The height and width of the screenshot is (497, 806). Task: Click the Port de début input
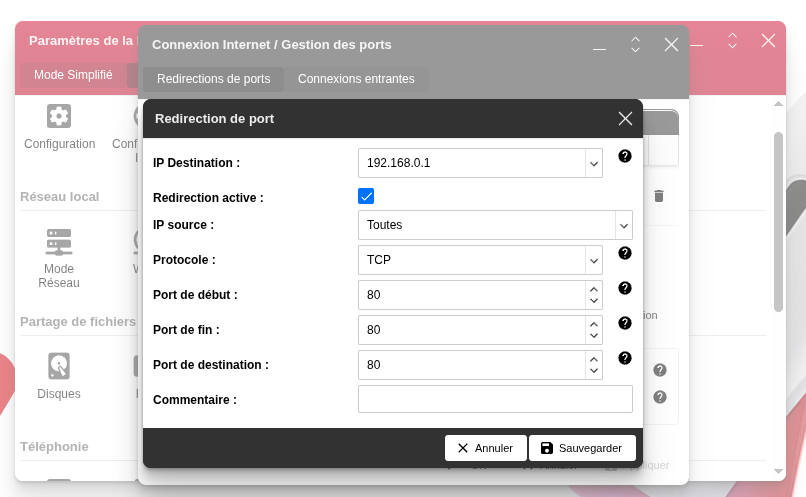coord(471,295)
